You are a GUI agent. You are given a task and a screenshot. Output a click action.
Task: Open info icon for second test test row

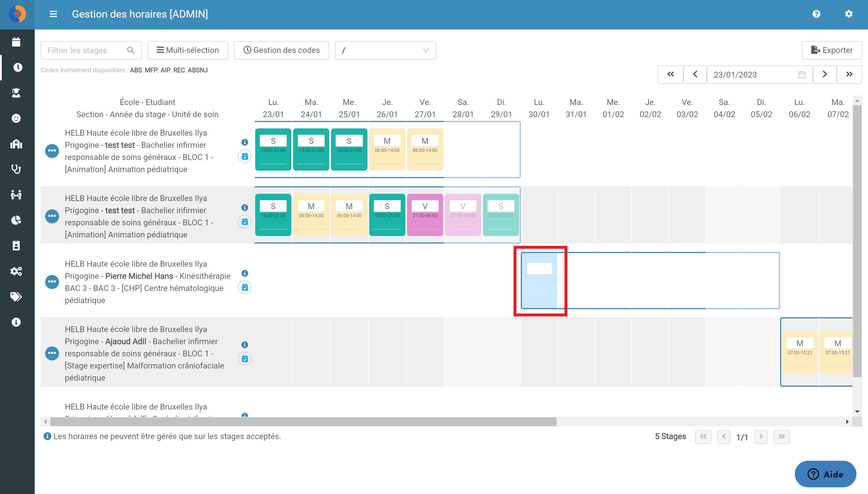(x=245, y=208)
